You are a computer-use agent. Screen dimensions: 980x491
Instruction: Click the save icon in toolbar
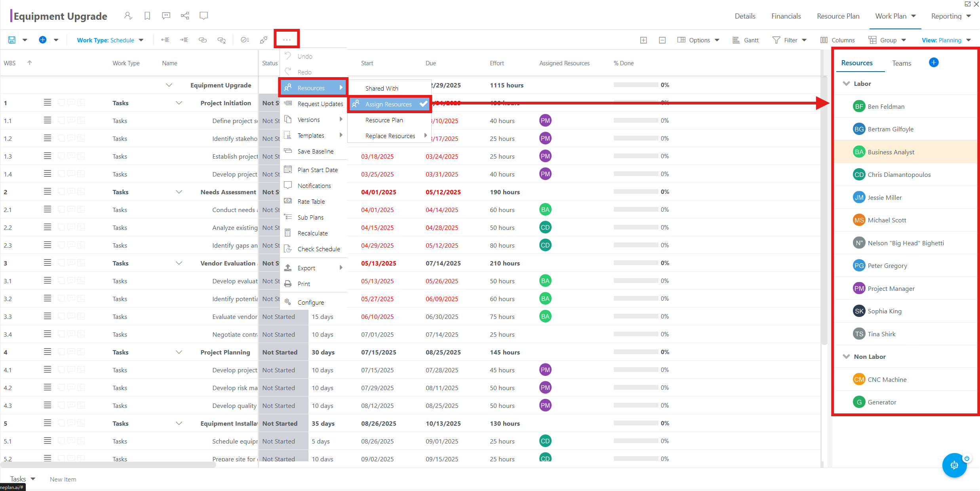(x=12, y=40)
